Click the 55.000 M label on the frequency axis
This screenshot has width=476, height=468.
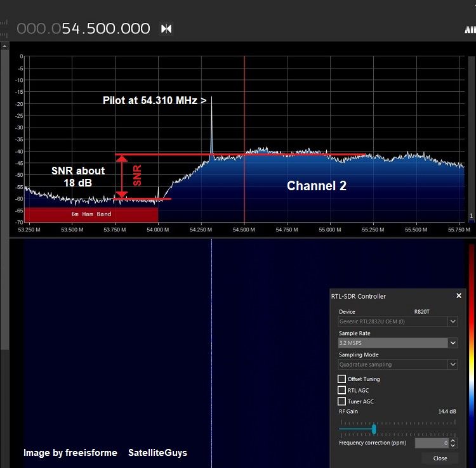pos(330,230)
